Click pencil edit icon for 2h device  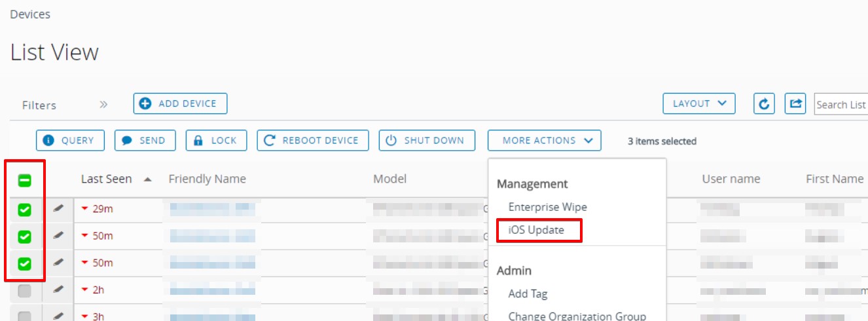58,290
